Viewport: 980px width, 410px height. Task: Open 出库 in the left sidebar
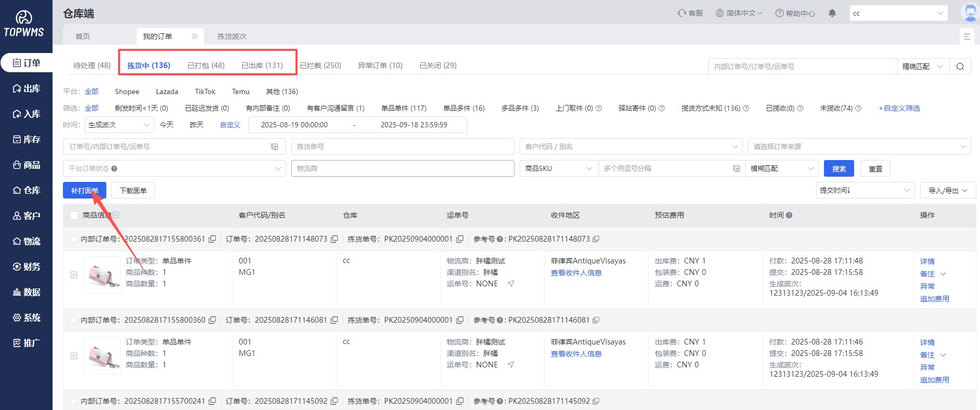click(27, 88)
